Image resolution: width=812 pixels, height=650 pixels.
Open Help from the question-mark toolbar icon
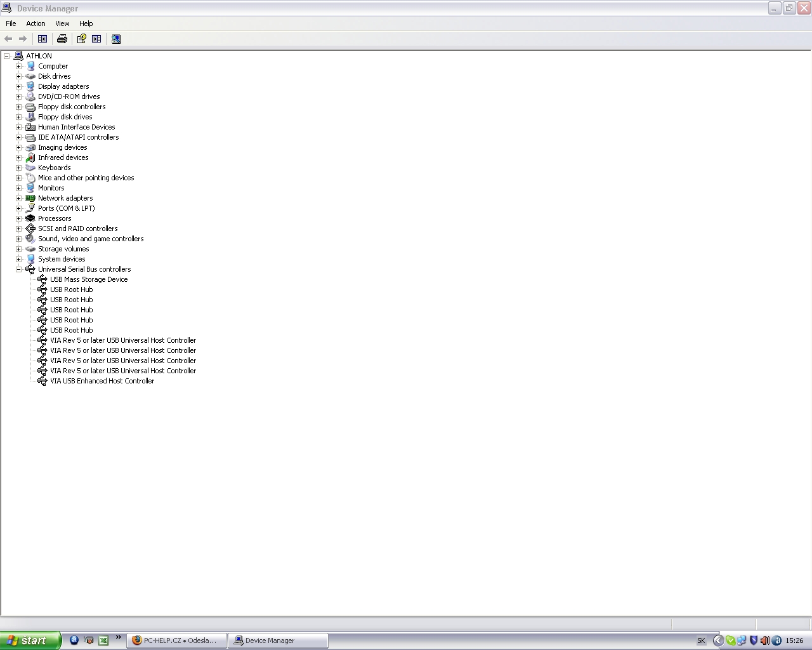pos(82,39)
